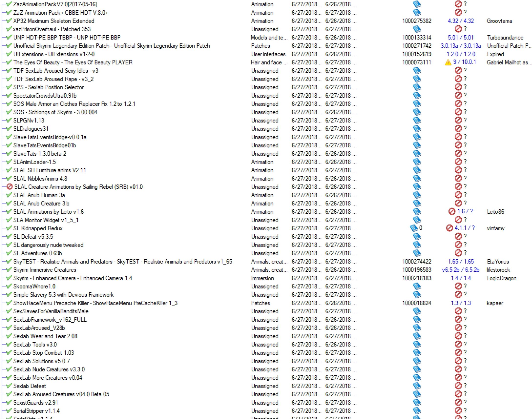Click the Nexus ID 1000152619

tap(417, 54)
